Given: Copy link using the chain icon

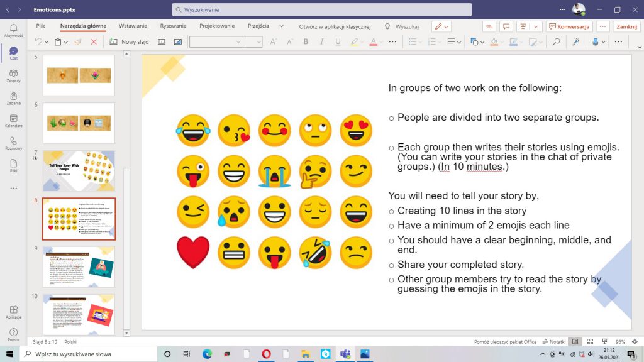Looking at the screenshot, I should (489, 26).
